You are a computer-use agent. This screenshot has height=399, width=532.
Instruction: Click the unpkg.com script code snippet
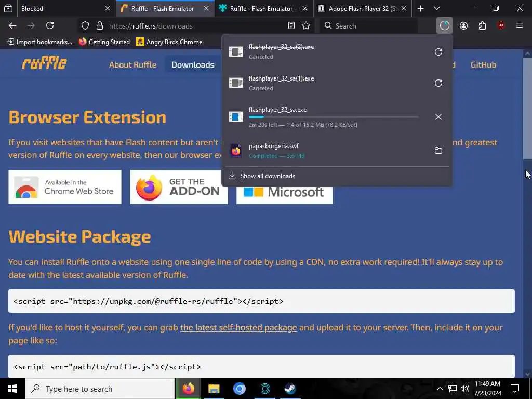tap(261, 301)
